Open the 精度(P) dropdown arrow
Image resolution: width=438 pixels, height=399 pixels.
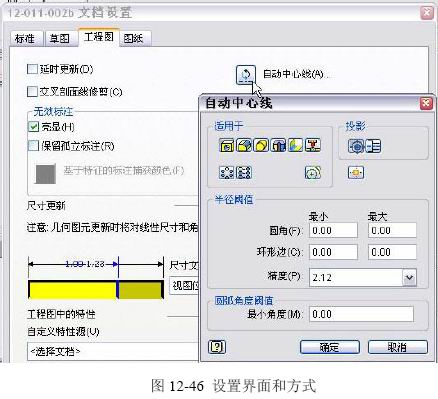click(409, 277)
